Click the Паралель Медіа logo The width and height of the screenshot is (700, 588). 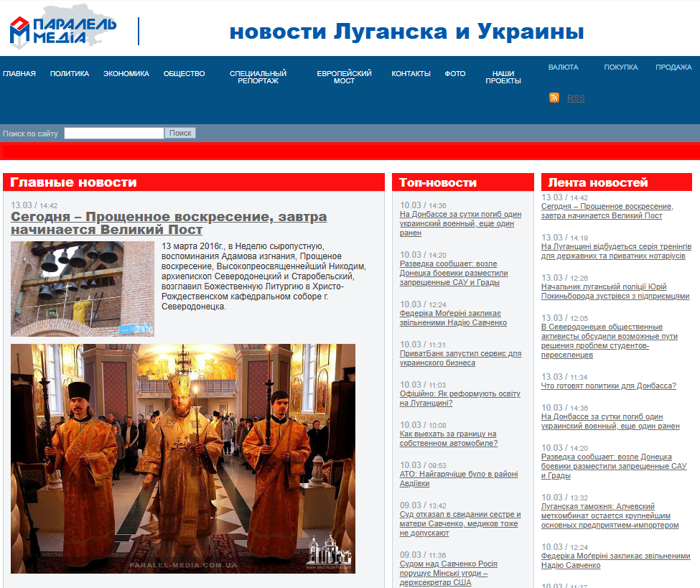[63, 29]
